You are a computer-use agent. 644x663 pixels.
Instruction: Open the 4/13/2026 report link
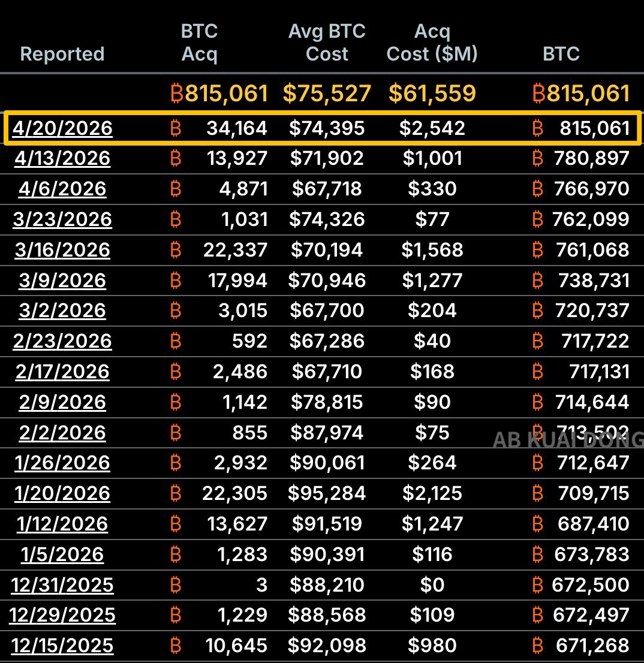[62, 158]
